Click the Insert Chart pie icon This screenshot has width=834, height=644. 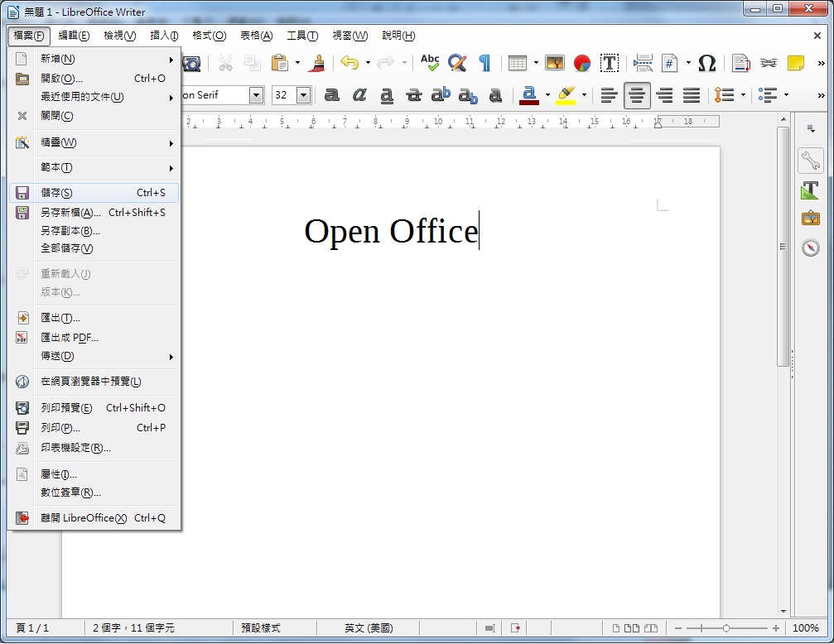point(582,63)
